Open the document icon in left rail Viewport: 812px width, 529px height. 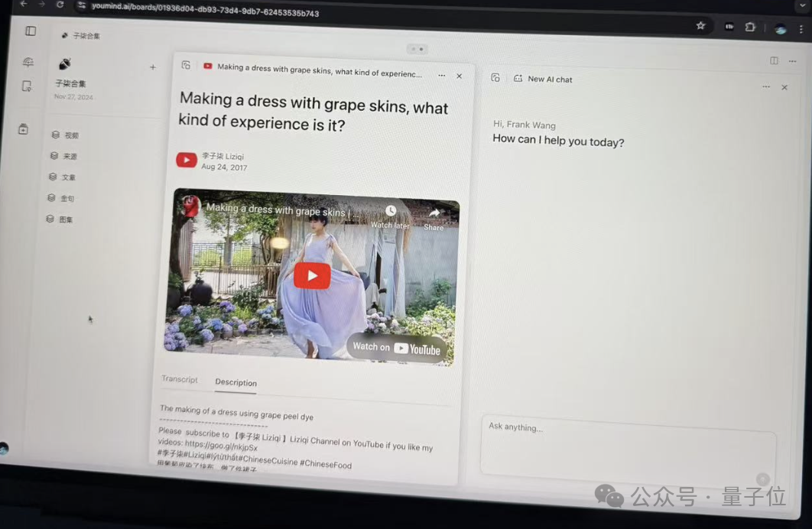coord(27,86)
